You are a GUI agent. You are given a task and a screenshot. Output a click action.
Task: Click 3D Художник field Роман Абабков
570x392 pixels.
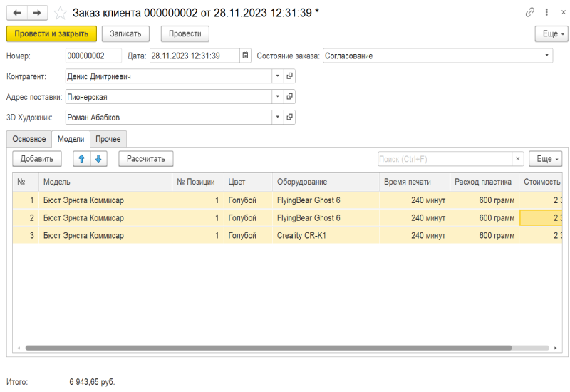(169, 117)
